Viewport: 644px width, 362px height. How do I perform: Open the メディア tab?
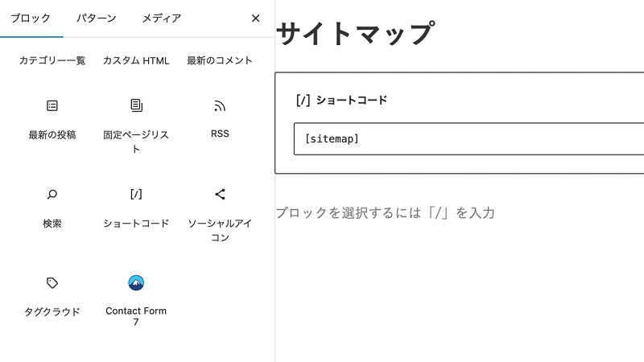coord(162,18)
